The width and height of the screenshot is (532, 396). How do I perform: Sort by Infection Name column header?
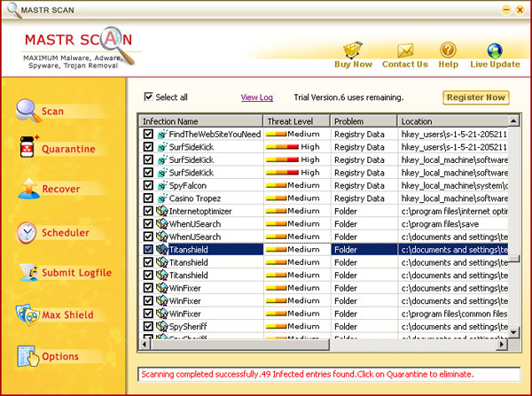tap(201, 121)
